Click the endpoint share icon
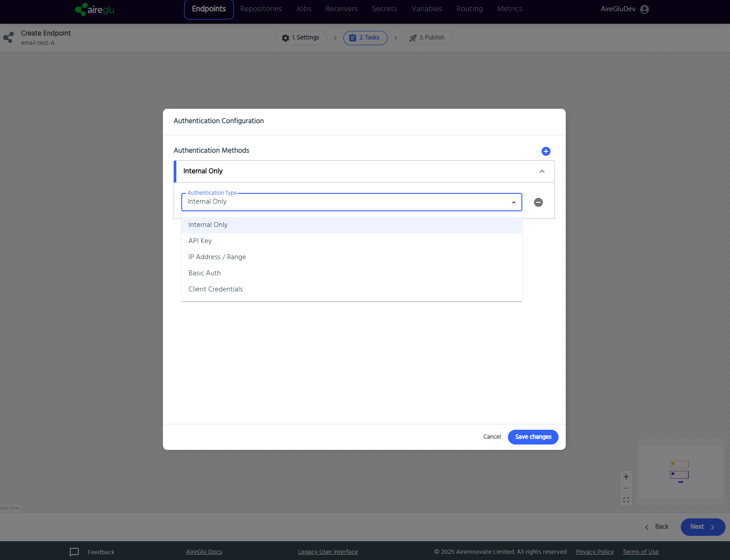This screenshot has width=730, height=560. pos(9,38)
